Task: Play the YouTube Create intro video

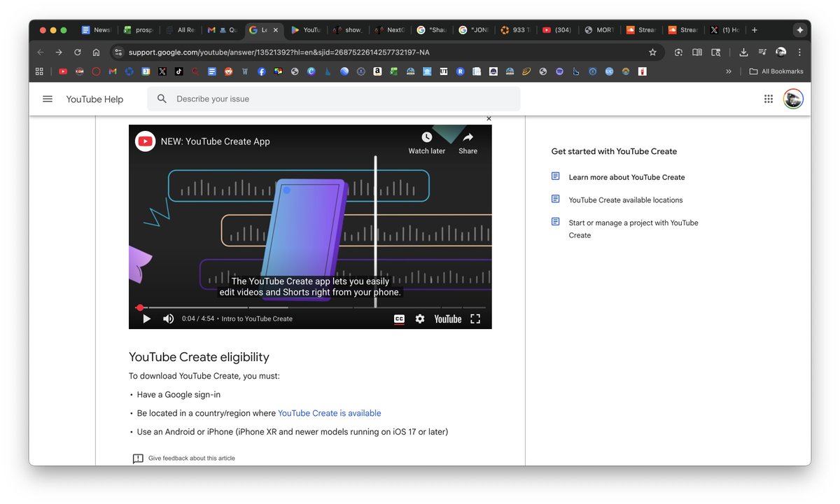Action: (x=146, y=318)
